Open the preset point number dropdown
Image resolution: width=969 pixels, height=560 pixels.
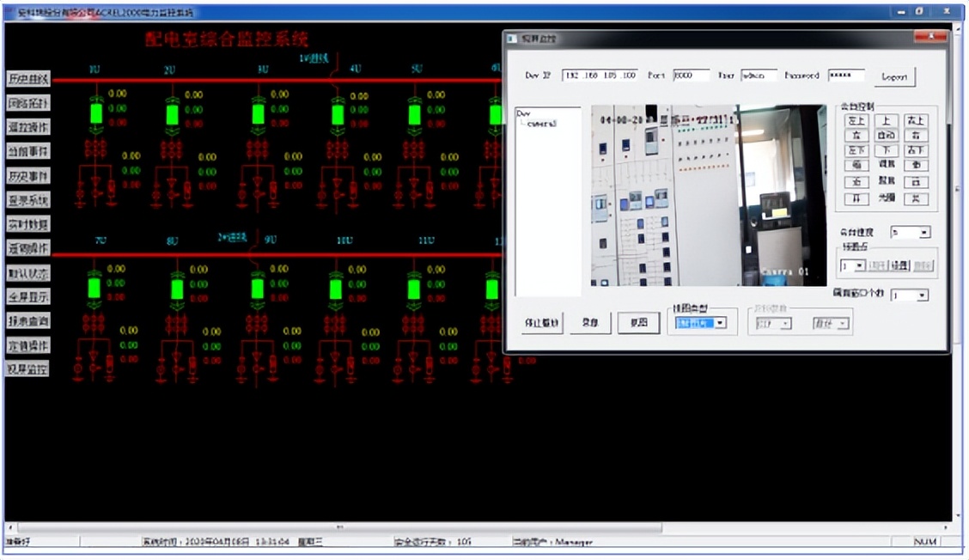[x=859, y=266]
